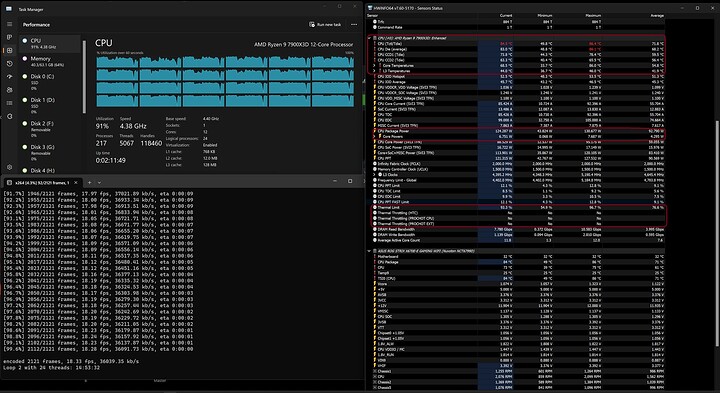This screenshot has height=393, width=720.
Task: Click the CPU utilization graph grid
Action: click(x=225, y=81)
